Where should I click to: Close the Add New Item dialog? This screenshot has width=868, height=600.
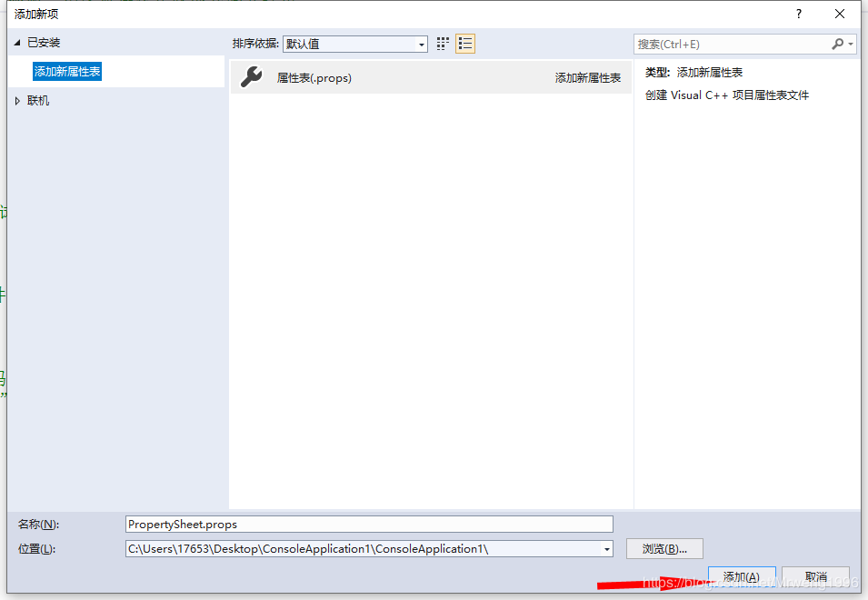pyautogui.click(x=840, y=14)
